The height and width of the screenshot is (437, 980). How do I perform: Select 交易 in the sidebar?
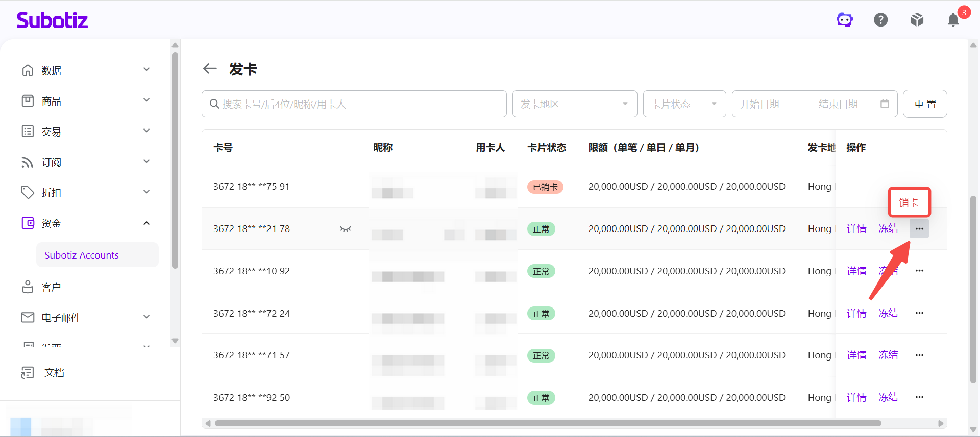(51, 132)
